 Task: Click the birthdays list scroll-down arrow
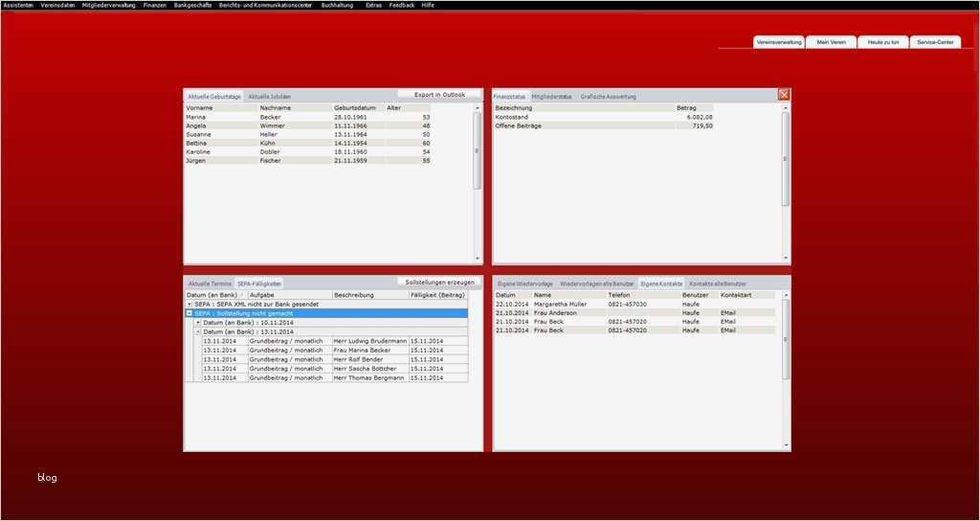point(478,259)
